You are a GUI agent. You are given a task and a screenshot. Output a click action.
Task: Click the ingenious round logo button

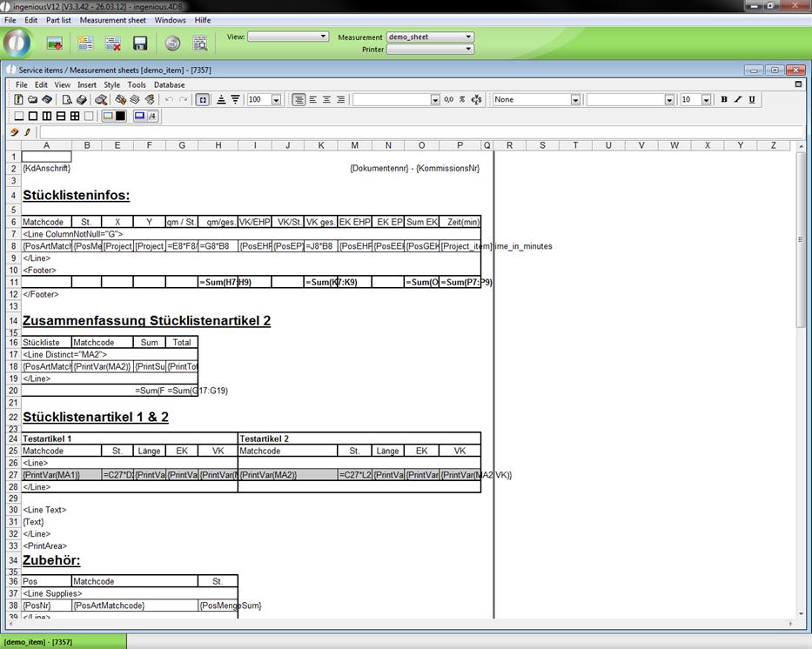(x=17, y=43)
